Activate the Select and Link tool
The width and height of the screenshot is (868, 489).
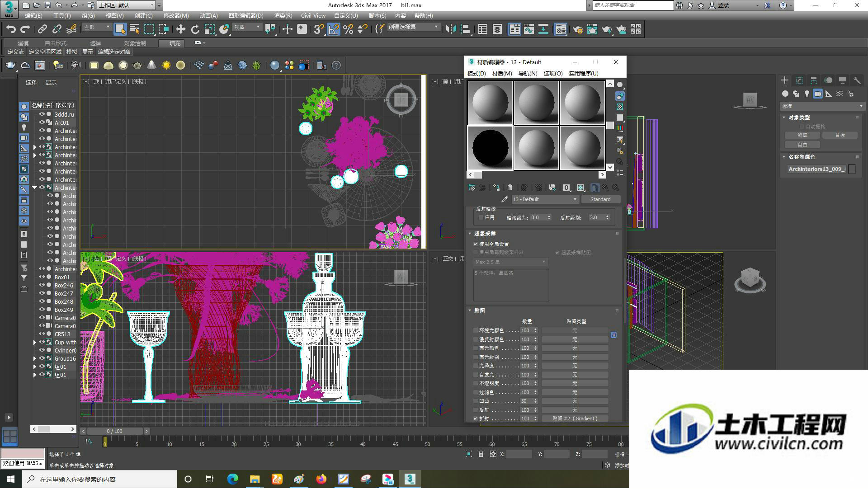click(42, 29)
